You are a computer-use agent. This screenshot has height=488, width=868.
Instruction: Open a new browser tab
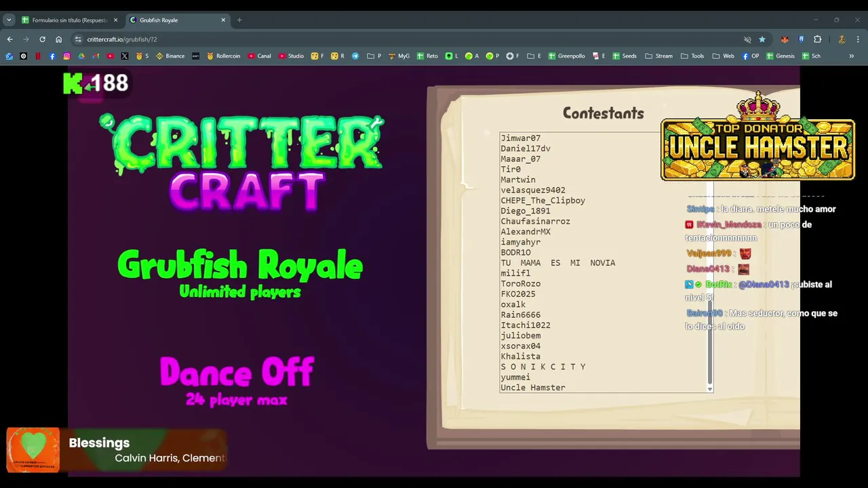(239, 20)
